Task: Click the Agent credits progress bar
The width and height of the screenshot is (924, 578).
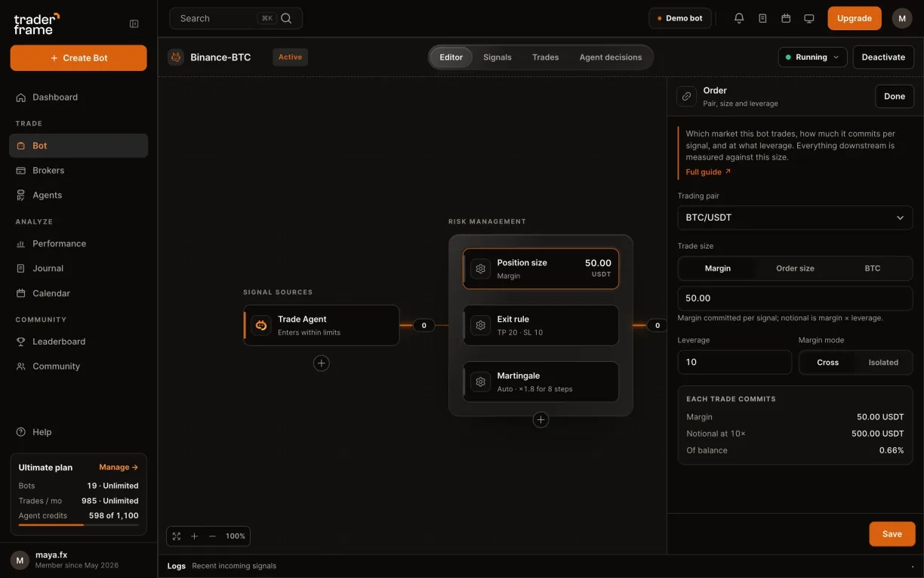Action: 79,524
